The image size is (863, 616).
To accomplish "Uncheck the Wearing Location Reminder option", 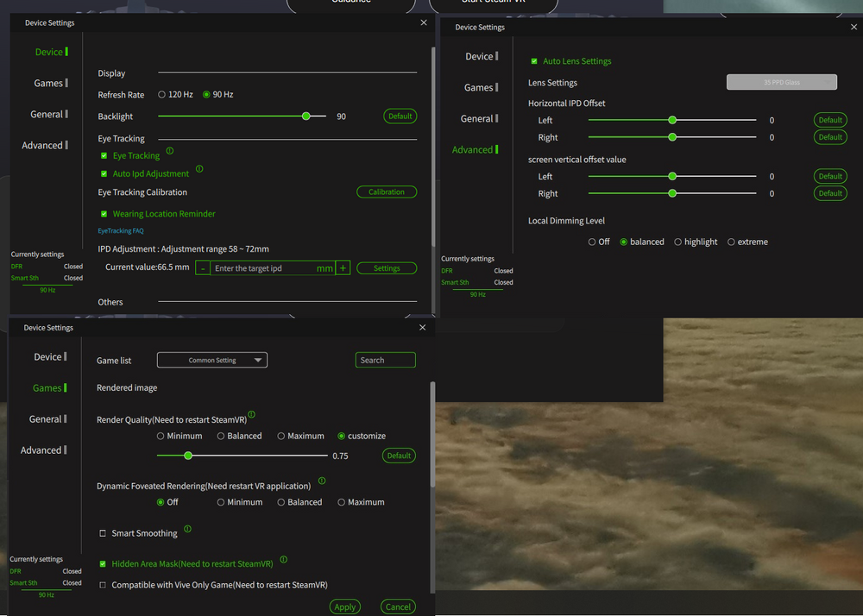I will click(x=105, y=213).
